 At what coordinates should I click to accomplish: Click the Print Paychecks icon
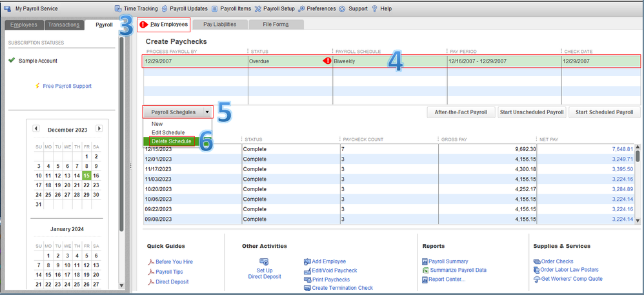pos(307,280)
